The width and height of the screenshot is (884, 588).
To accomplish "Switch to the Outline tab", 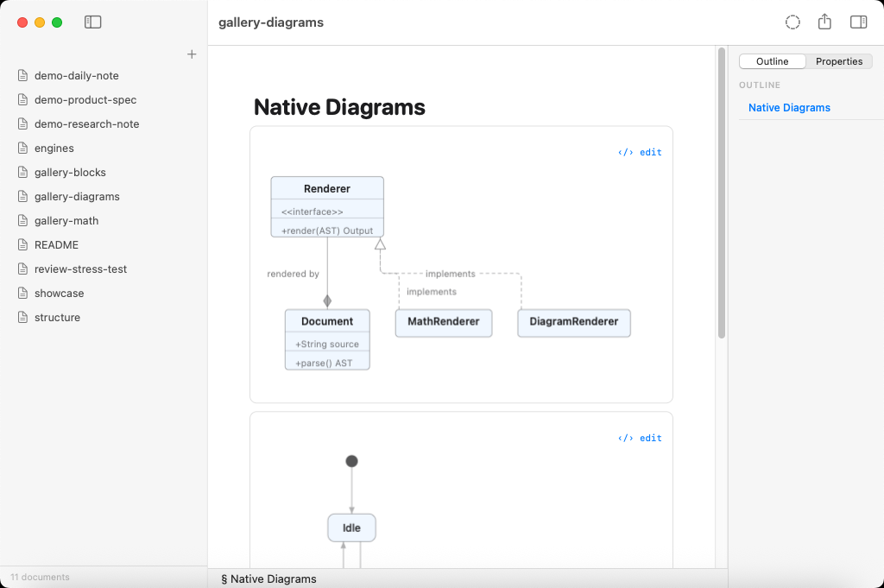I will tap(773, 61).
